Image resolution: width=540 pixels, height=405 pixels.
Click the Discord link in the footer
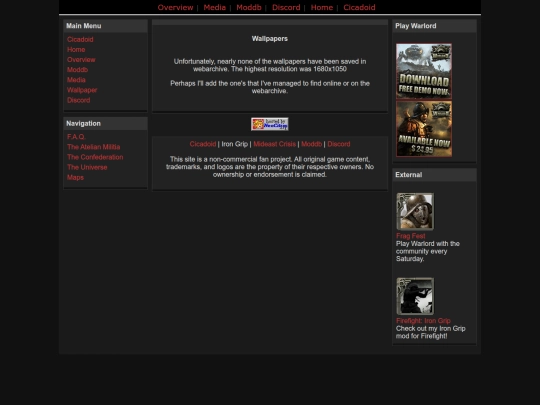pos(339,144)
